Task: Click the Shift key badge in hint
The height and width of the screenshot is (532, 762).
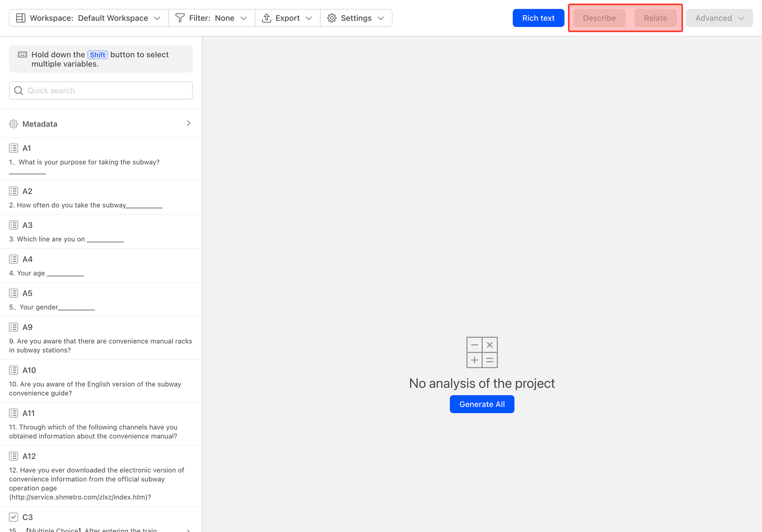Action: pyautogui.click(x=98, y=55)
